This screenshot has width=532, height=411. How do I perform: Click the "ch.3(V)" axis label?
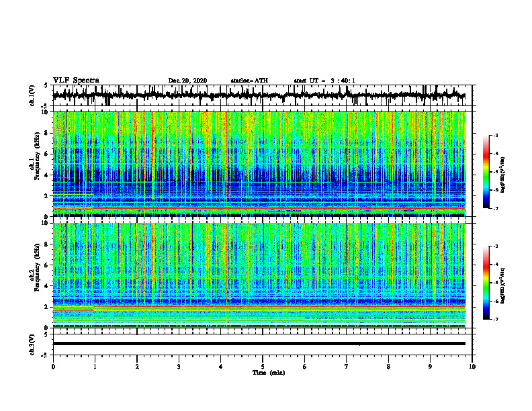point(32,345)
